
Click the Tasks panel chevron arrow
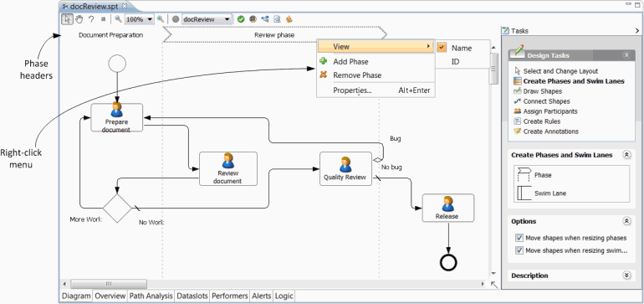tap(637, 30)
